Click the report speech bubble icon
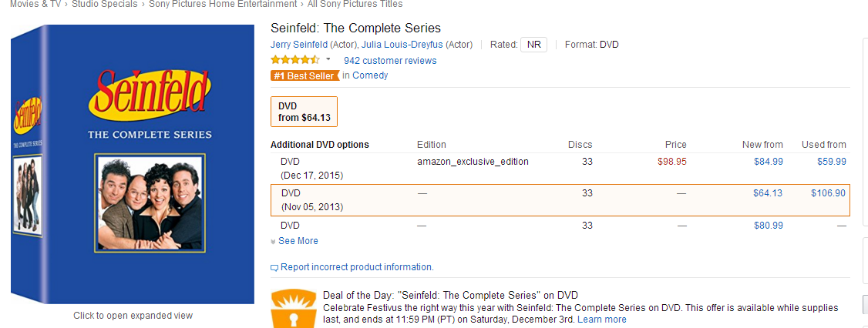This screenshot has width=868, height=328. click(274, 268)
